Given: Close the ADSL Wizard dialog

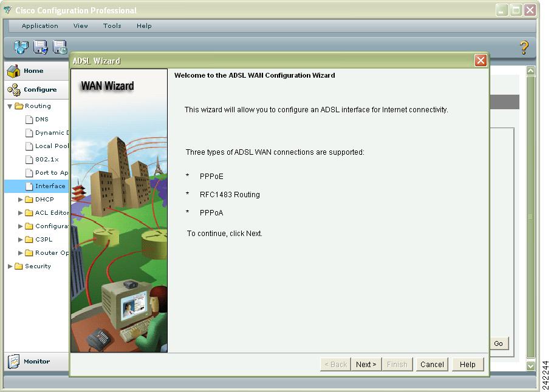Looking at the screenshot, I should [x=481, y=60].
